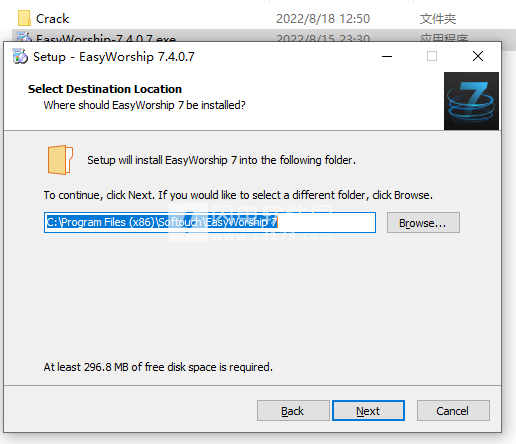Image resolution: width=516 pixels, height=444 pixels.
Task: Minimize the Setup window
Action: [x=387, y=56]
